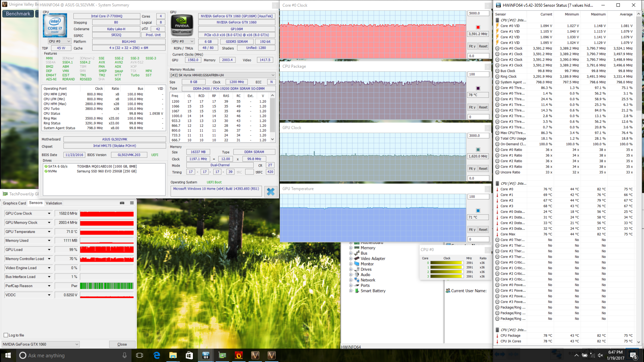Click the Uncore Ratio sensor row
The height and width of the screenshot is (362, 644).
(x=565, y=172)
